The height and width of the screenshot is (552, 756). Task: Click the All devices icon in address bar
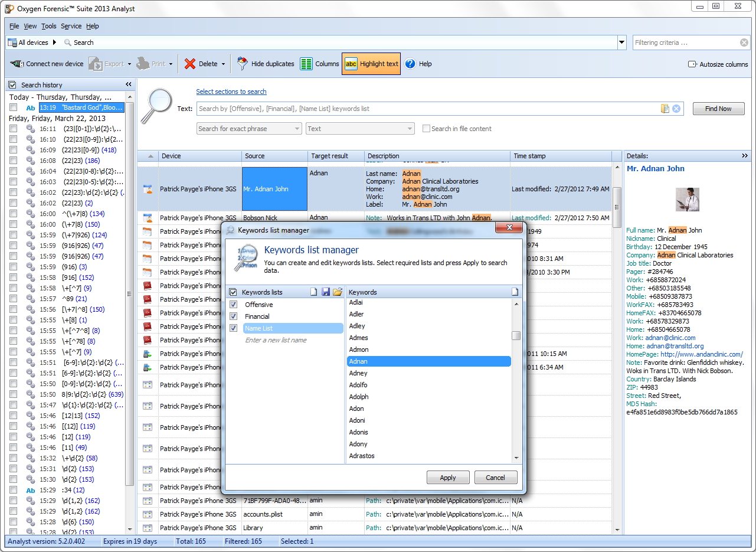click(x=12, y=43)
